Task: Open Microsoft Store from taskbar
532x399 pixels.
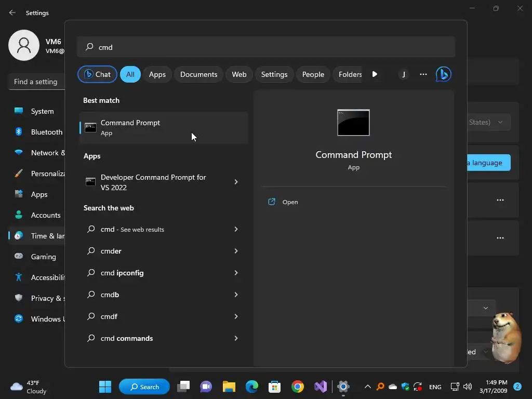Action: click(274, 387)
